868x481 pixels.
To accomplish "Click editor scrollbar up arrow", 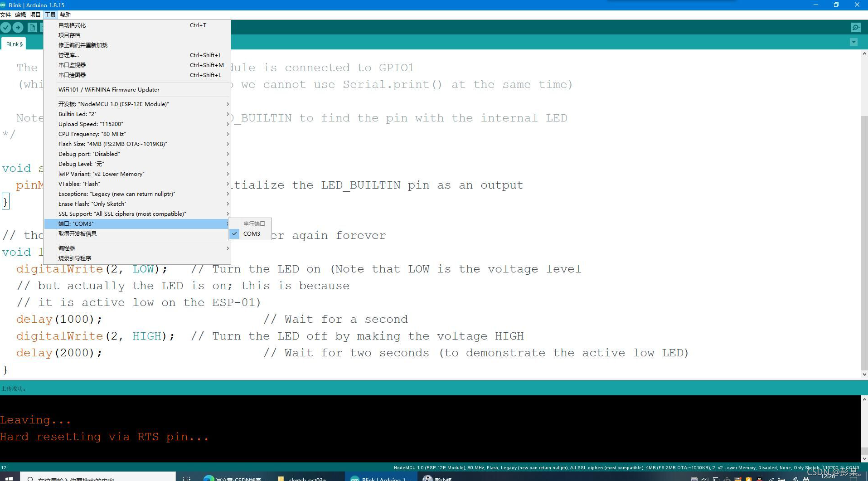I will pyautogui.click(x=864, y=54).
